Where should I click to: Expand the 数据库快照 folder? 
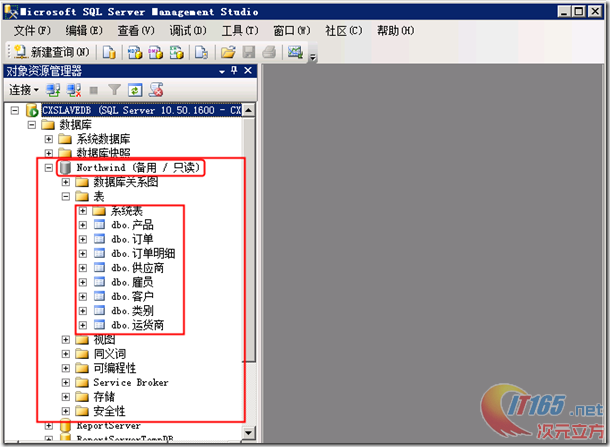pyautogui.click(x=49, y=153)
